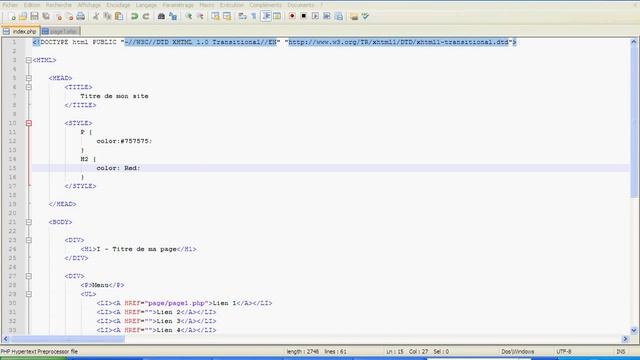The height and width of the screenshot is (360, 640).
Task: Open a file via the toolbar folder icon
Action: point(23,16)
